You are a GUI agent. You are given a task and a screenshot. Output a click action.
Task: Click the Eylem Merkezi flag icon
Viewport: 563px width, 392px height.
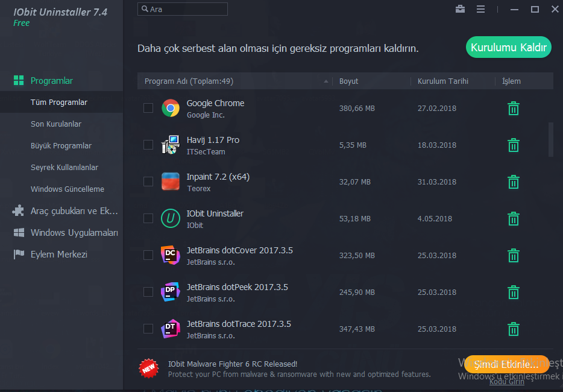coord(19,254)
